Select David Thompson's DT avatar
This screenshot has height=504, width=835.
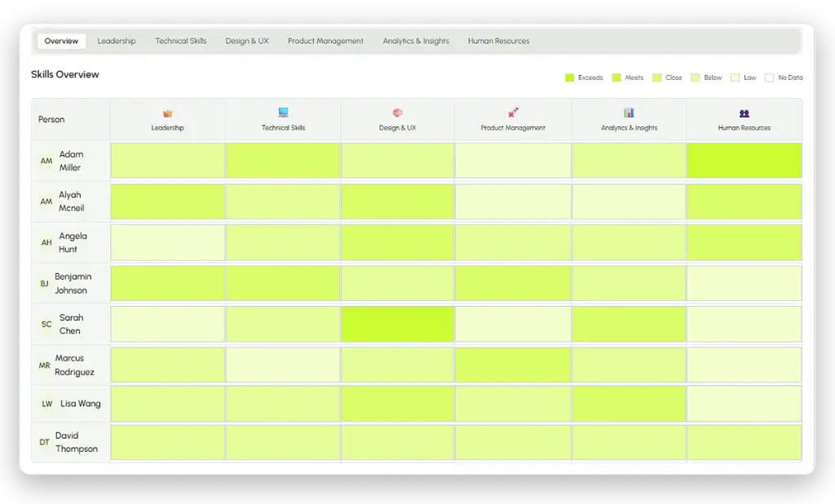[44, 442]
